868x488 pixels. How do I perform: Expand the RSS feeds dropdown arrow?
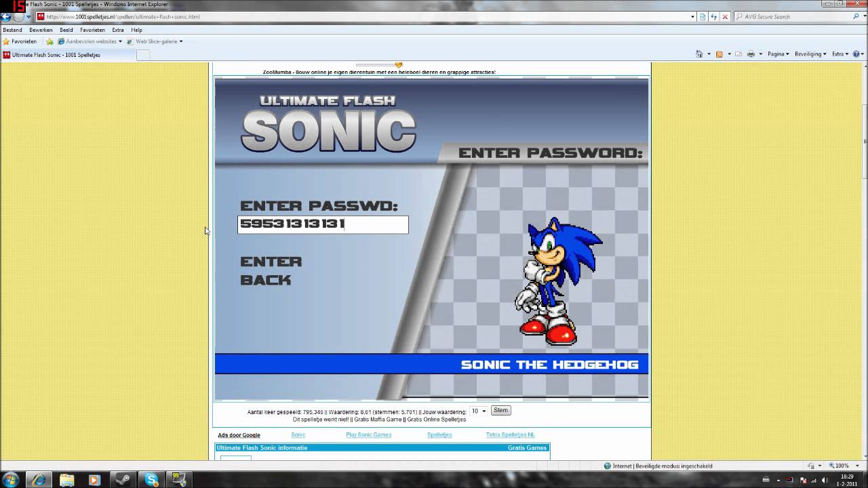click(x=728, y=54)
